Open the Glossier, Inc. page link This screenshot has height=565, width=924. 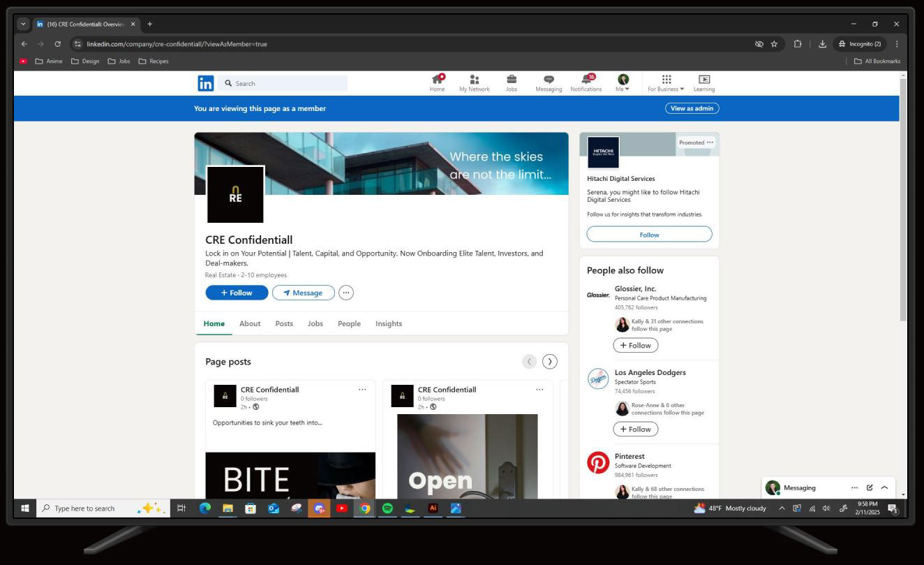636,288
